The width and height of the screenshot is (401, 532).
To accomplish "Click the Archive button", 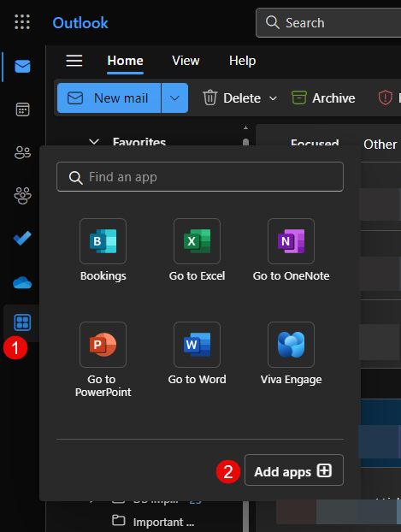I will [323, 98].
